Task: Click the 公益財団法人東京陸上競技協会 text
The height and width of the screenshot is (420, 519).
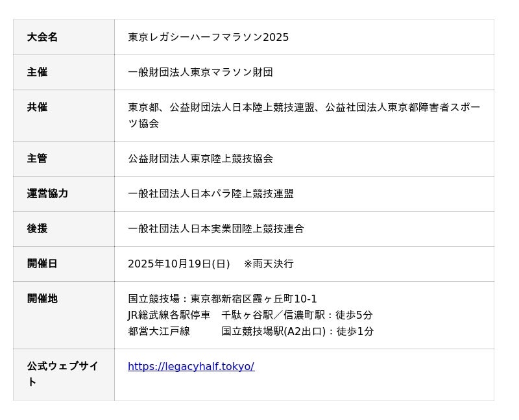Action: pyautogui.click(x=200, y=159)
